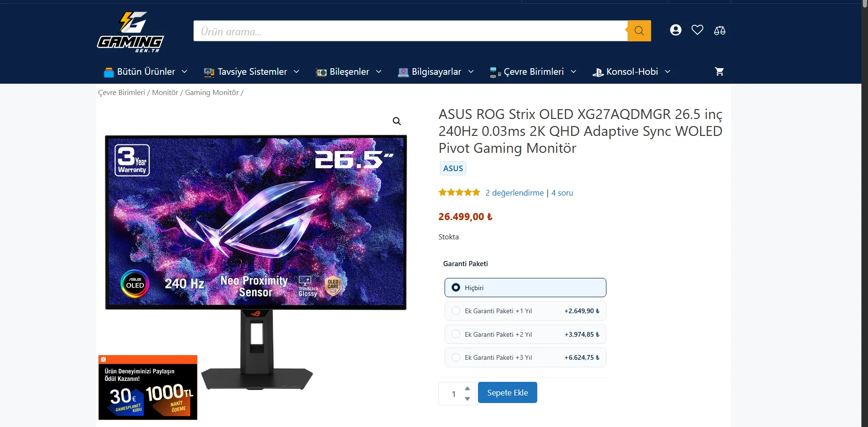
Task: Open the Çevre Birimleri nav menu
Action: point(533,72)
